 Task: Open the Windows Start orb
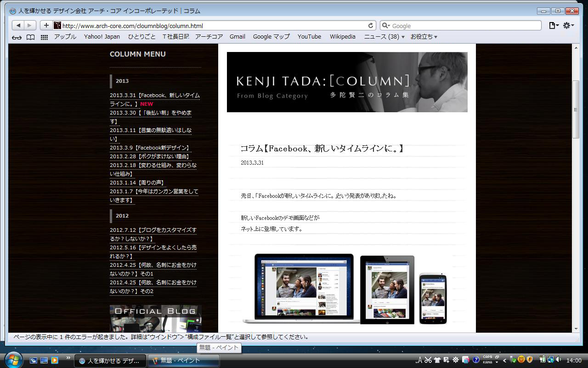[13, 359]
